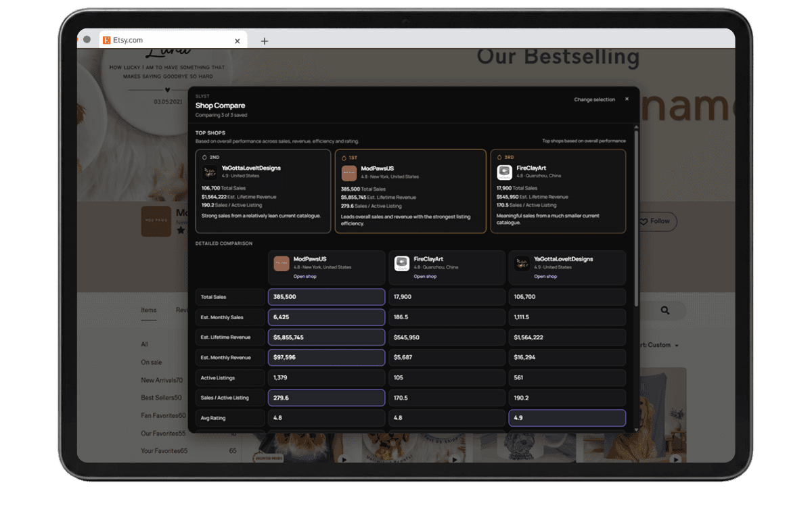Click FireClayArt logo in Top Shops card
This screenshot has width=812, height=514.
click(504, 172)
